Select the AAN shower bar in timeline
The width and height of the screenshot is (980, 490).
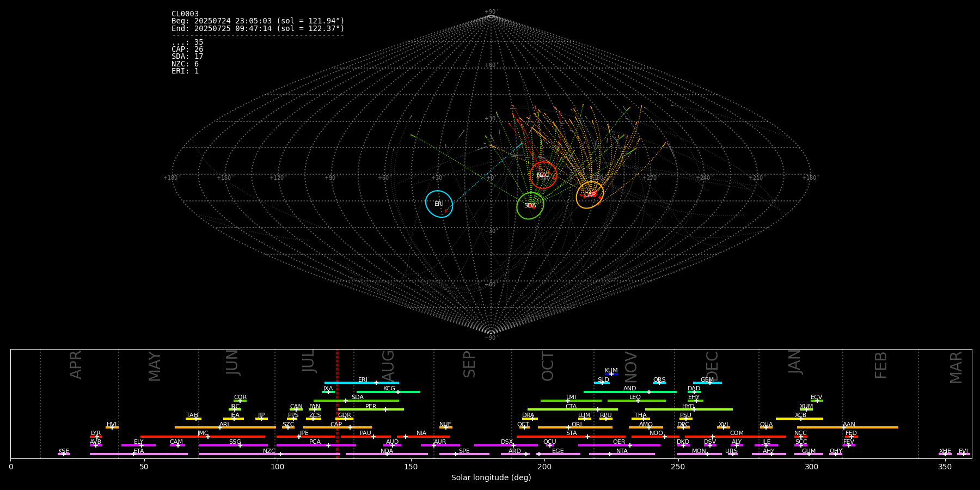(x=848, y=427)
